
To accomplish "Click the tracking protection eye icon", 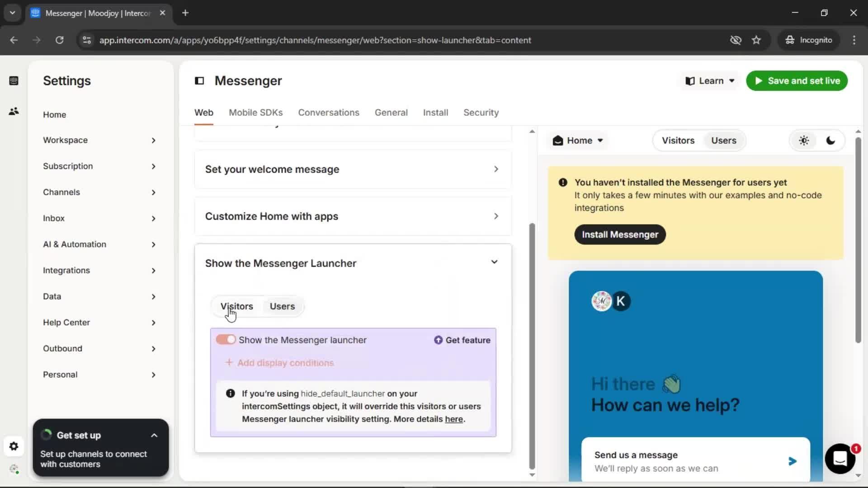I will 736,40.
